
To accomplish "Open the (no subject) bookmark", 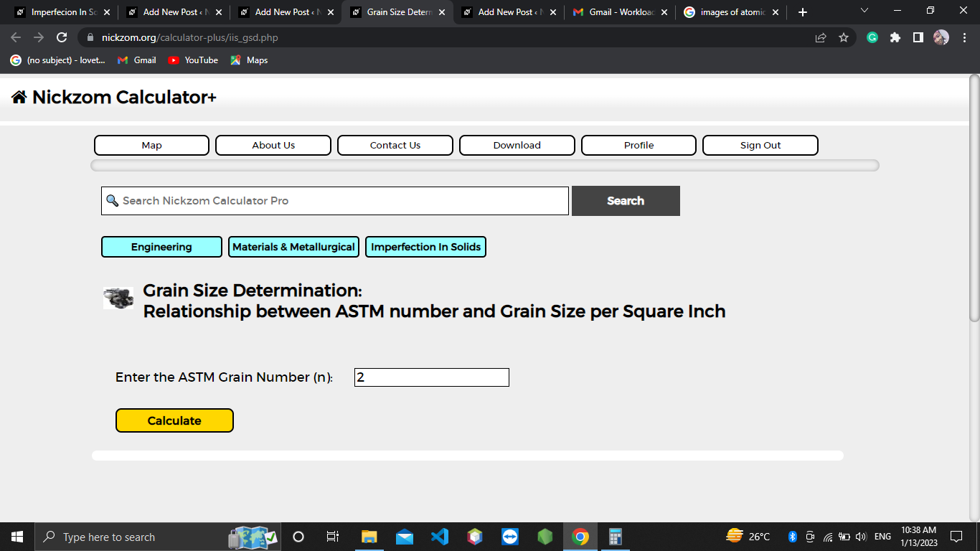I will (x=57, y=60).
